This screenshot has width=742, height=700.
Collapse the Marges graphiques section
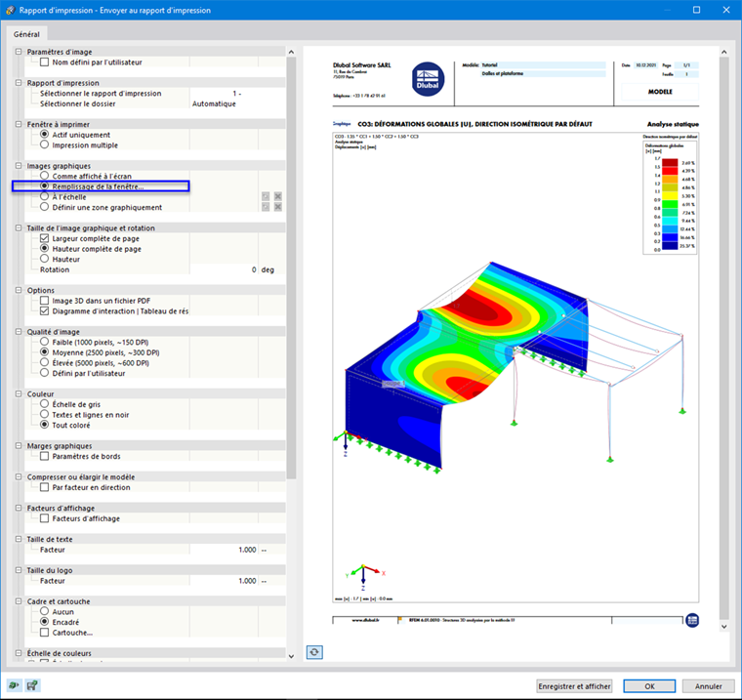19,445
